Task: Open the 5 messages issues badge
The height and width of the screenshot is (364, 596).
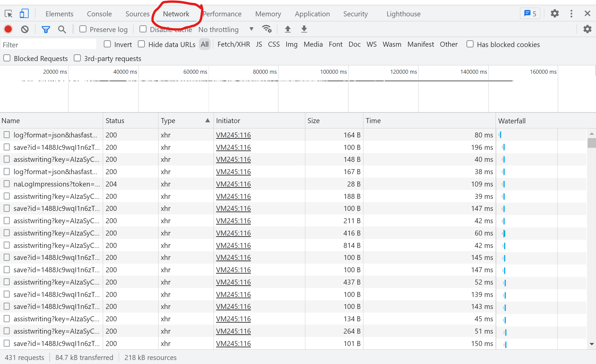Action: tap(530, 14)
